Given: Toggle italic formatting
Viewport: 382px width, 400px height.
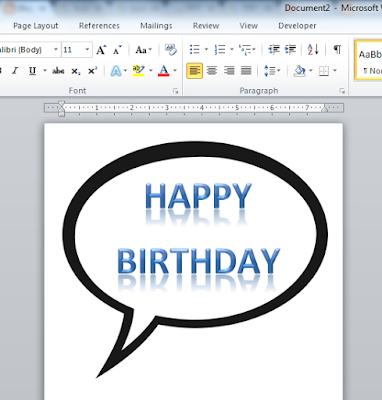Looking at the screenshot, I should pyautogui.click(x=15, y=71).
